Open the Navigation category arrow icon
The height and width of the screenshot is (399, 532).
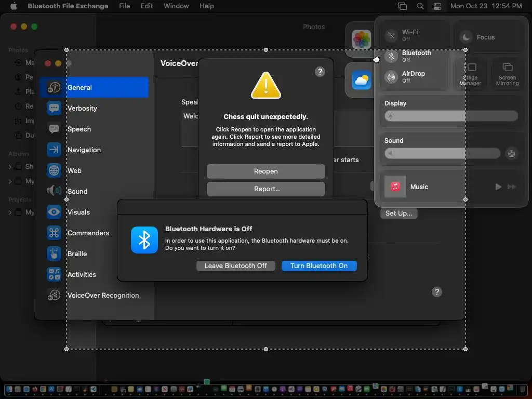[x=54, y=150]
